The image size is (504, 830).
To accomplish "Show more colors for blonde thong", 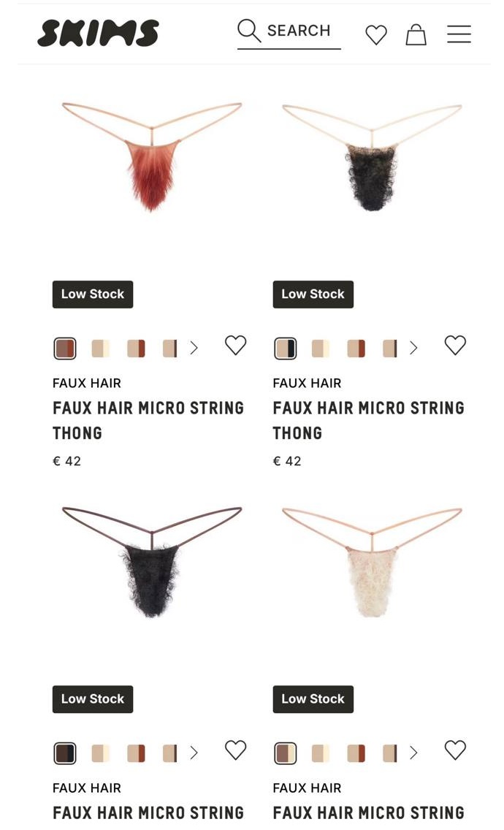I will point(413,753).
